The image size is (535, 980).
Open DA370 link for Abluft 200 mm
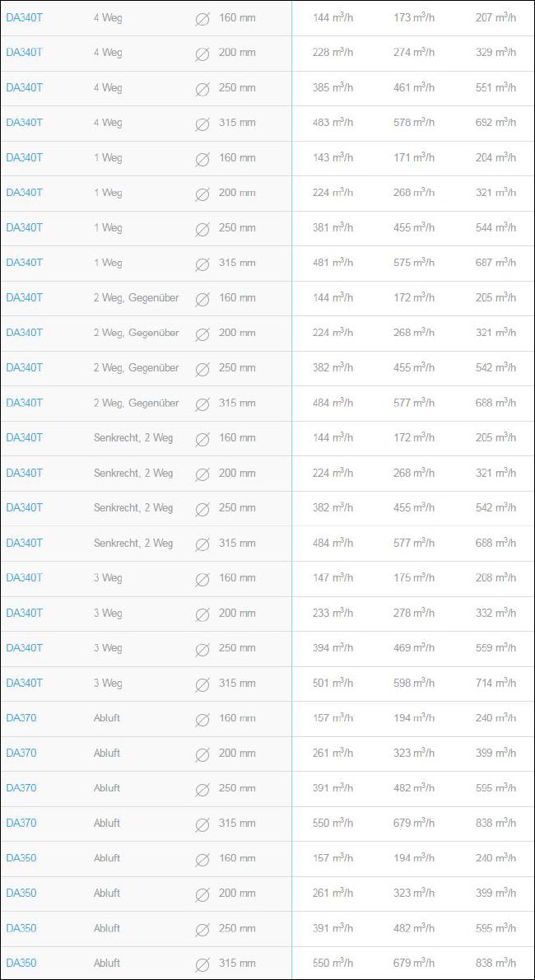[21, 753]
